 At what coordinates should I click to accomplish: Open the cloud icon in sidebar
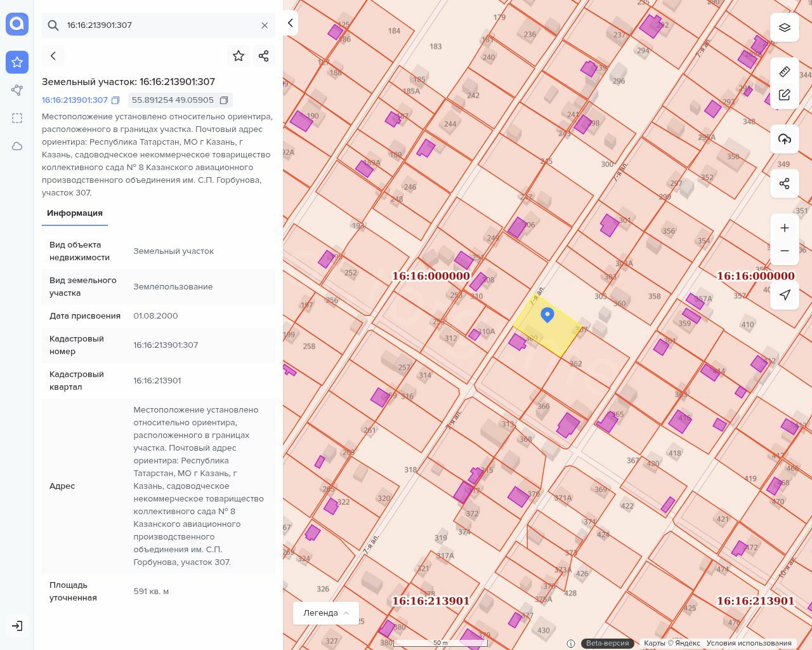coord(17,146)
